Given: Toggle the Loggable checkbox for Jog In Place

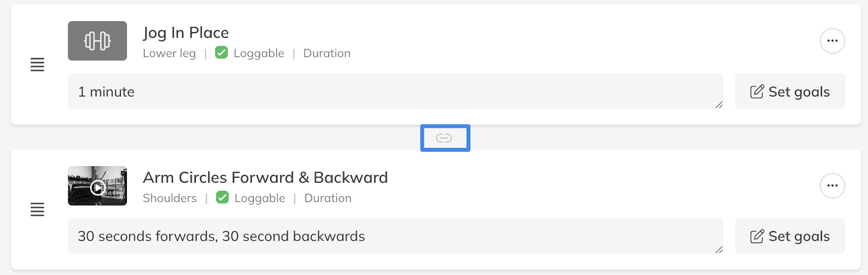Looking at the screenshot, I should (221, 53).
